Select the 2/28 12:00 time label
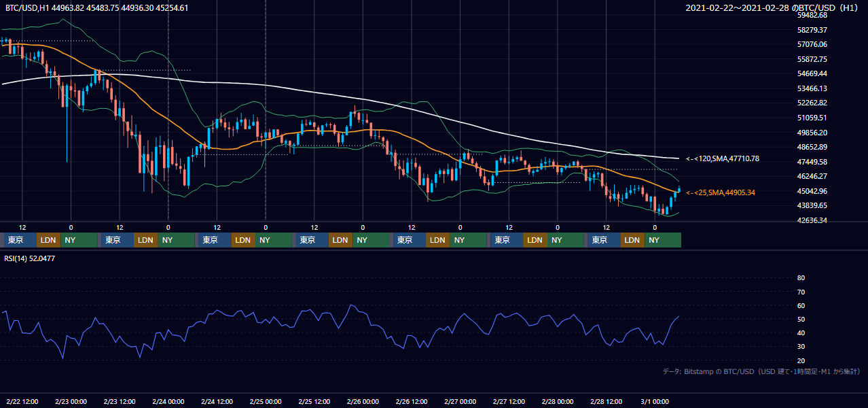The height and width of the screenshot is (408, 868). tap(607, 401)
